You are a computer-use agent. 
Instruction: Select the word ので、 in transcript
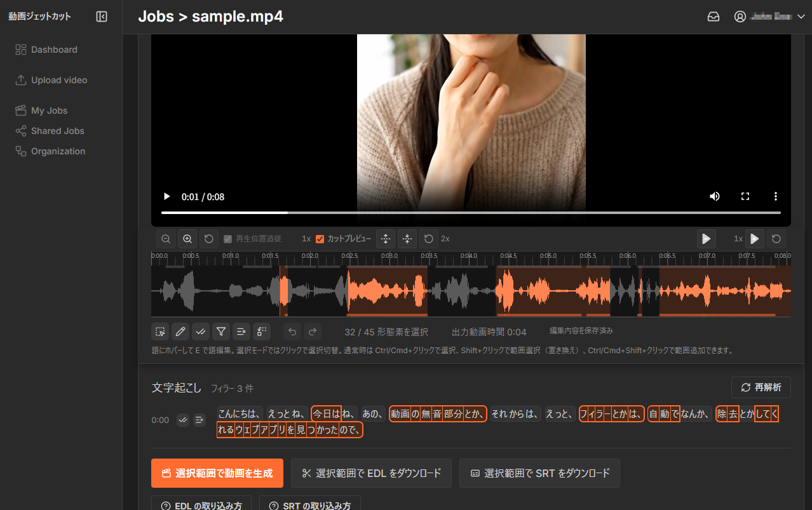(351, 430)
